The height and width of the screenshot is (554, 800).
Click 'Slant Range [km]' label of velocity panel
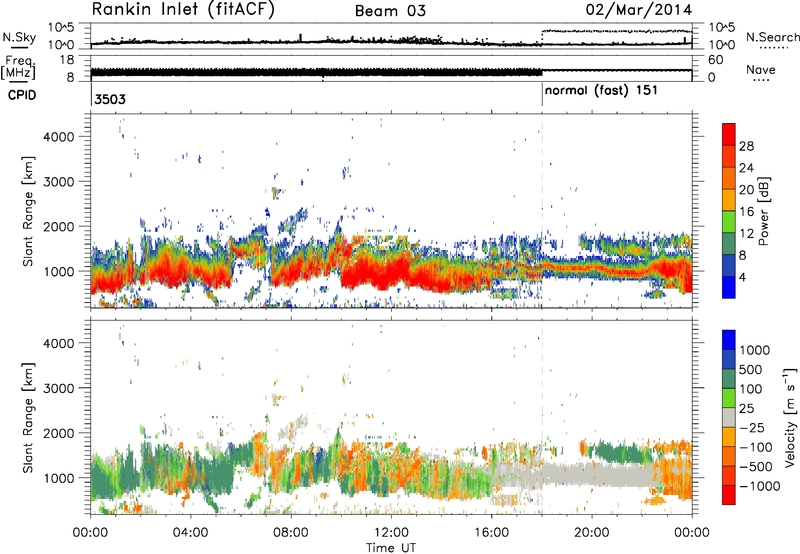click(x=28, y=417)
